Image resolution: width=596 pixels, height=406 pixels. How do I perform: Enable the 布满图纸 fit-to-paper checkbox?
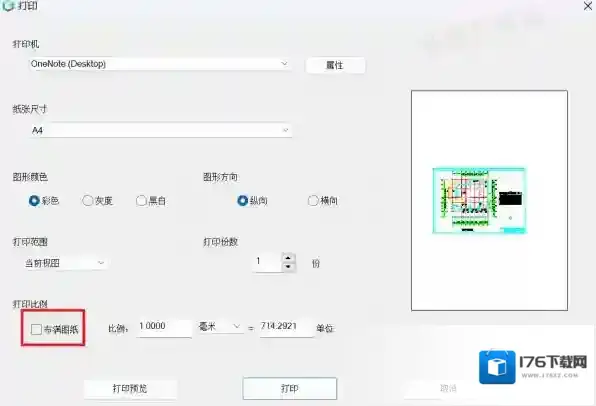(36, 329)
